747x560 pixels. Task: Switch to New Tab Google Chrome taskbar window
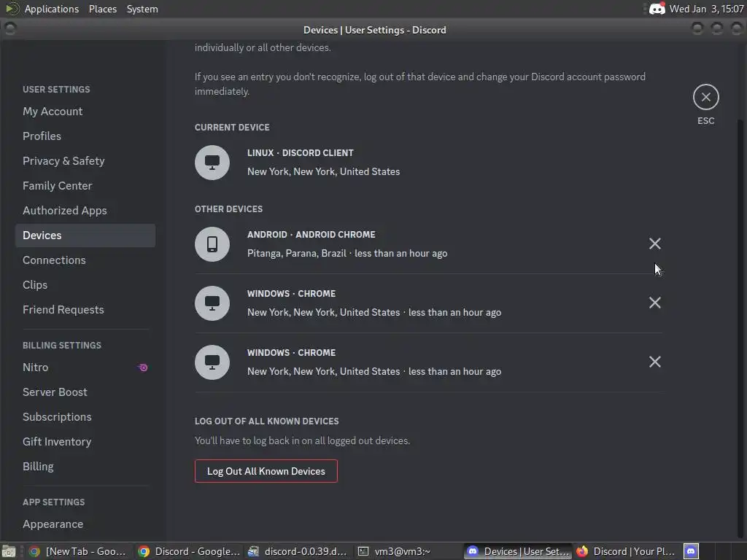click(x=77, y=551)
